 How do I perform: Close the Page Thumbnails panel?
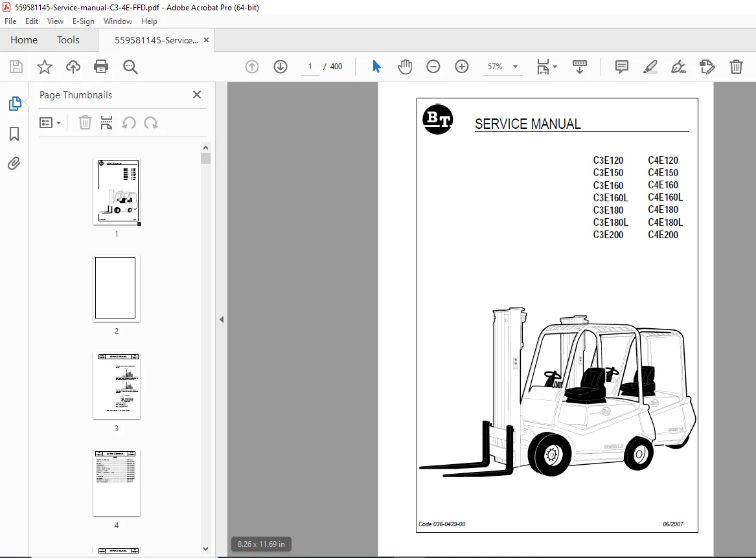pyautogui.click(x=197, y=95)
